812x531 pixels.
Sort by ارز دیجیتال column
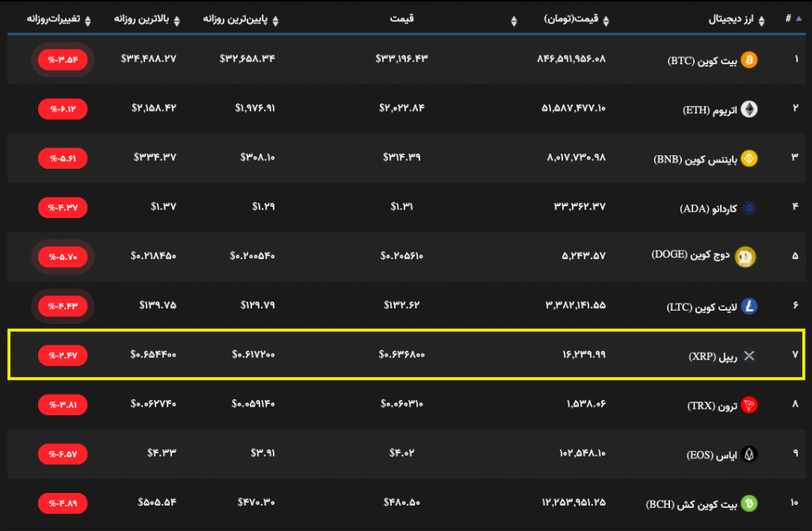[x=761, y=20]
